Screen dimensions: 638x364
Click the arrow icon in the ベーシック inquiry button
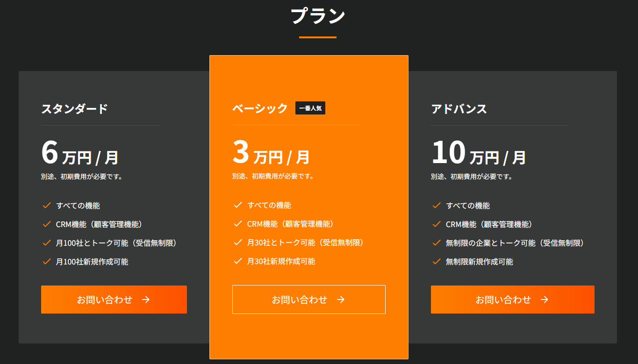pyautogui.click(x=341, y=300)
